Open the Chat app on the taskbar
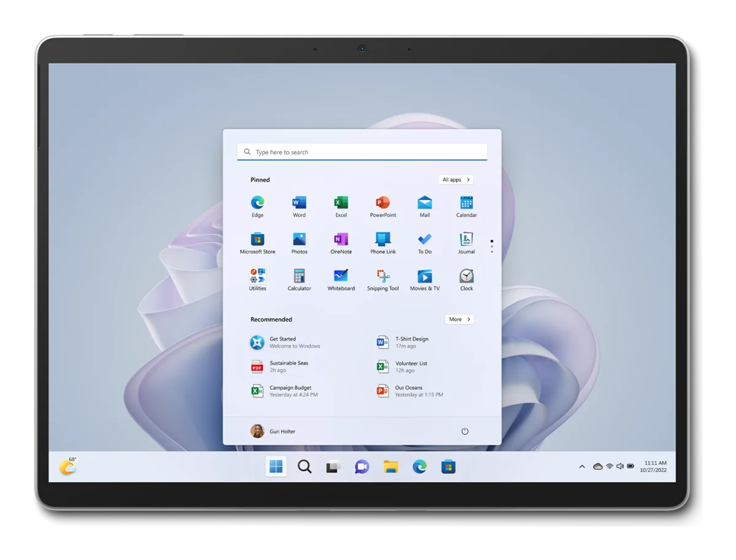This screenshot has width=736, height=560. coord(362,467)
